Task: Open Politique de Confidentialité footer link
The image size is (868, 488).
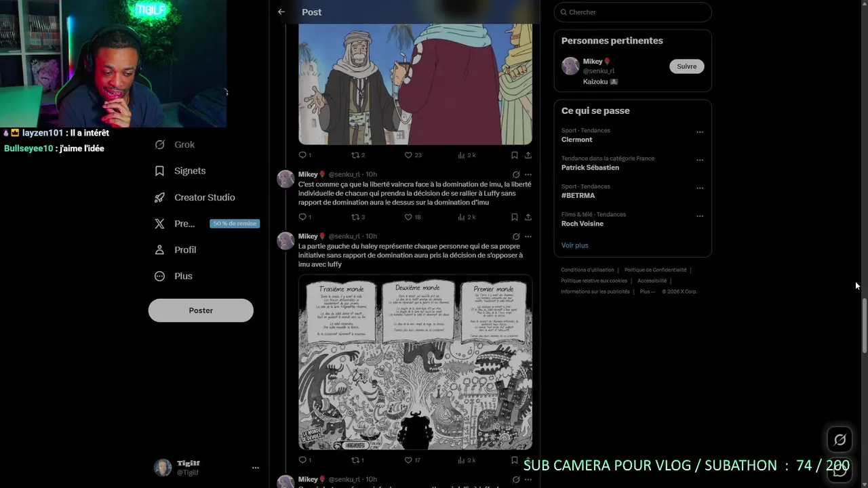Action: click(x=655, y=270)
